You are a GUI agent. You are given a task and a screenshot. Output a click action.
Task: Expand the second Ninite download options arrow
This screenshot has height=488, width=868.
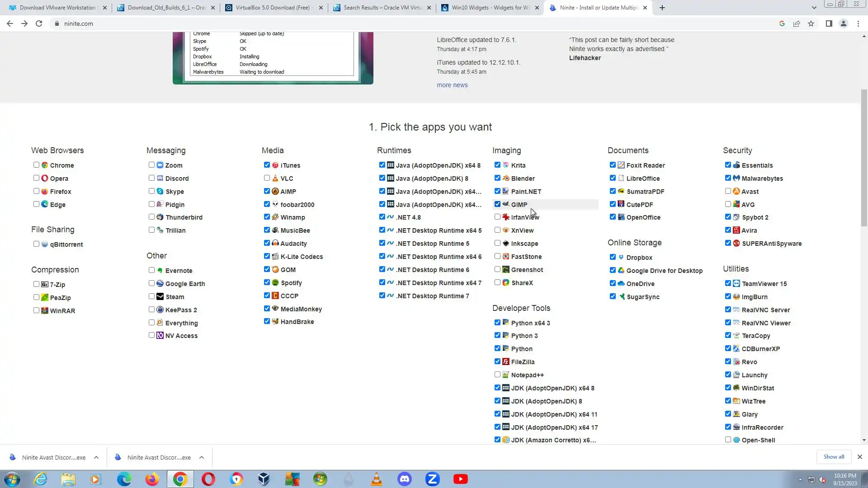[202, 457]
